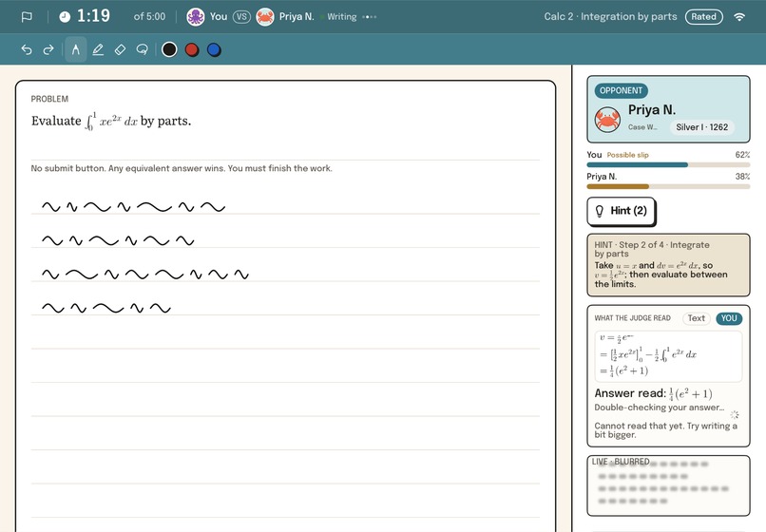Click your purple octopus avatar
The width and height of the screenshot is (766, 532).
pos(196,17)
